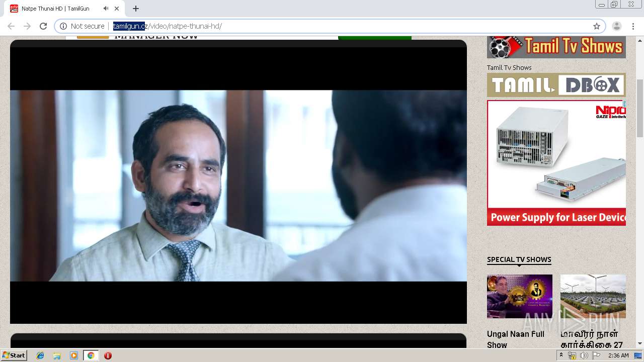This screenshot has height=362, width=644.
Task: Open the Tamil Tv Shows banner
Action: 556,47
